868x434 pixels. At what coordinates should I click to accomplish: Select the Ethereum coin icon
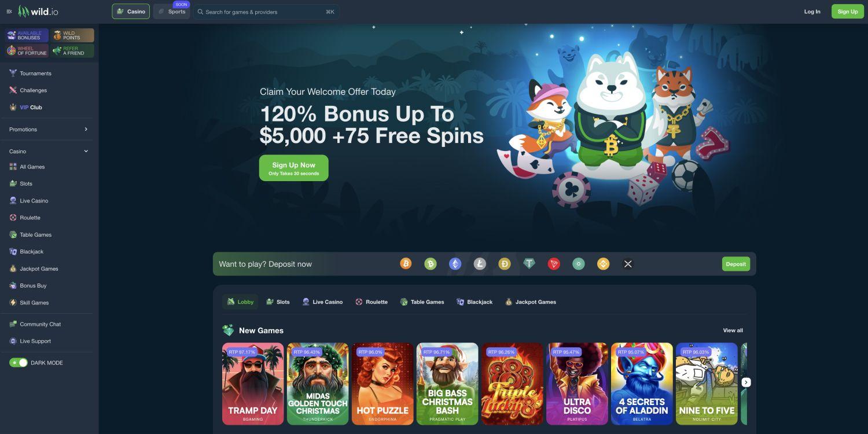(455, 264)
